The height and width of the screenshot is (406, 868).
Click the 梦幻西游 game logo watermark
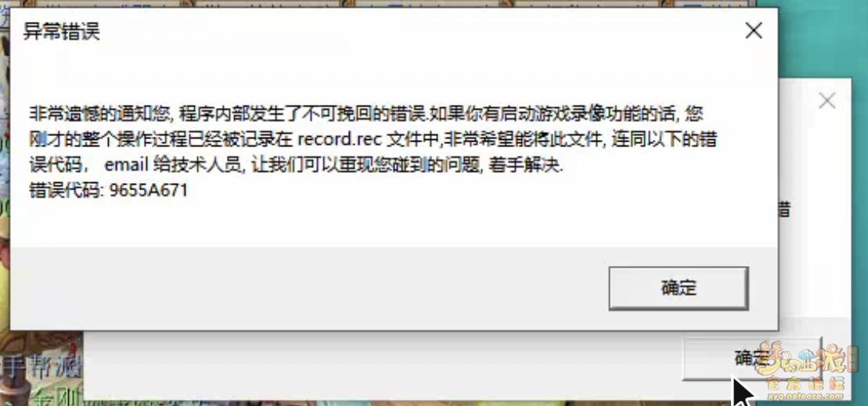(x=808, y=357)
